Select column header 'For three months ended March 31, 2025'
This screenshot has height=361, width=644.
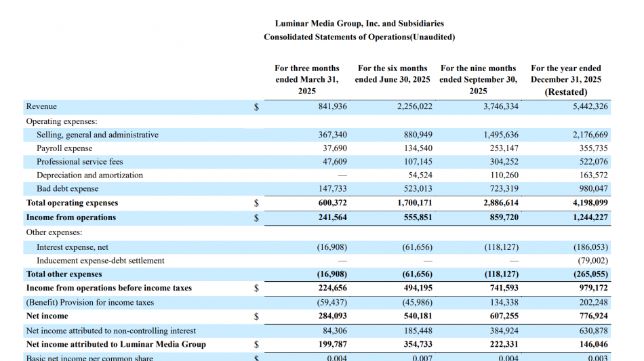pos(307,80)
